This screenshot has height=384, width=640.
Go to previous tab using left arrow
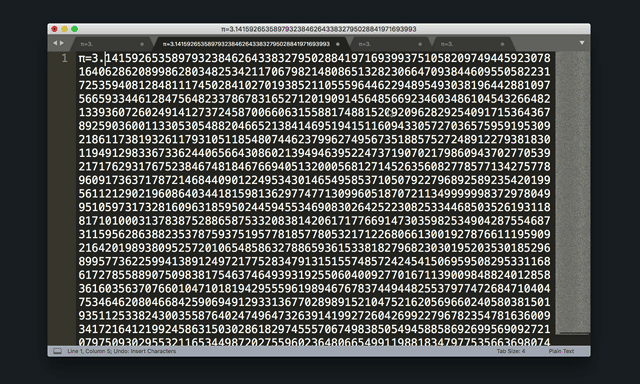(55, 43)
